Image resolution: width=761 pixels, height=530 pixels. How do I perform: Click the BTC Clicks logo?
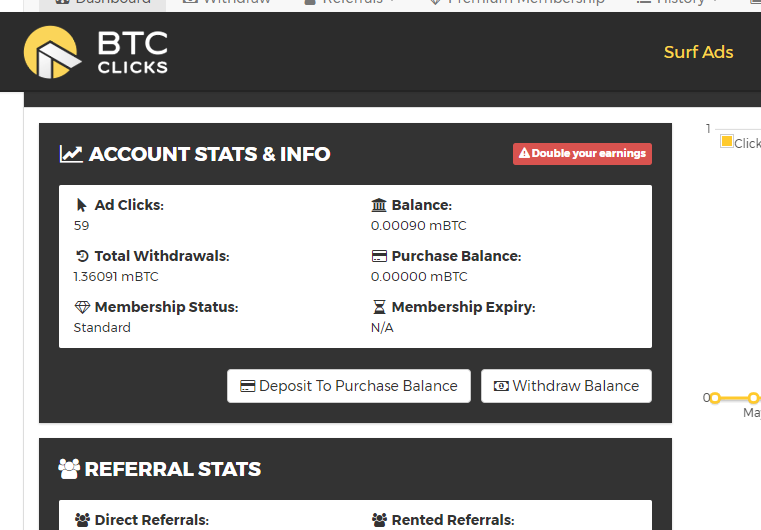pos(96,53)
